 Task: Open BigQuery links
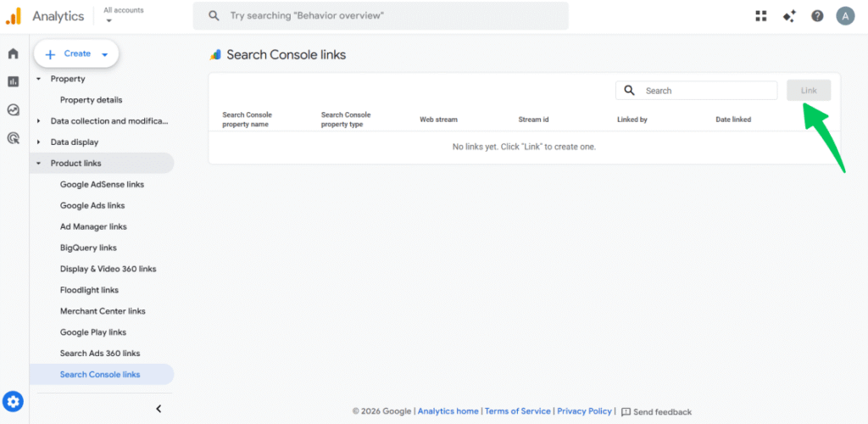88,248
